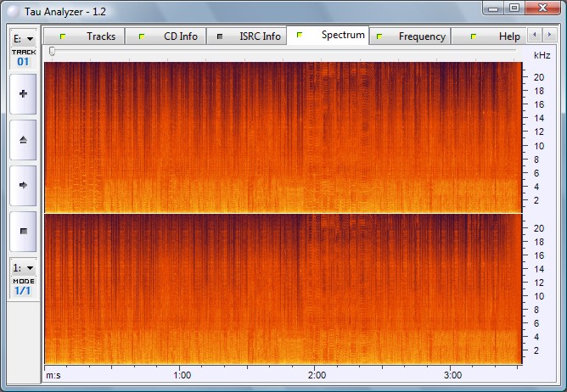
Task: Click the lower channel spectrogram at 1:00
Action: point(181,288)
